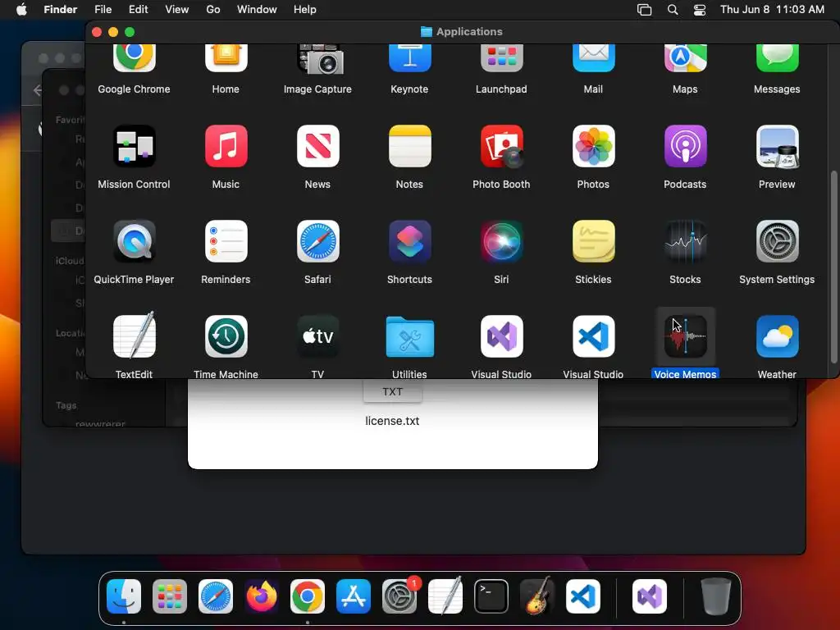Open the Trash in the Dock

[715, 596]
